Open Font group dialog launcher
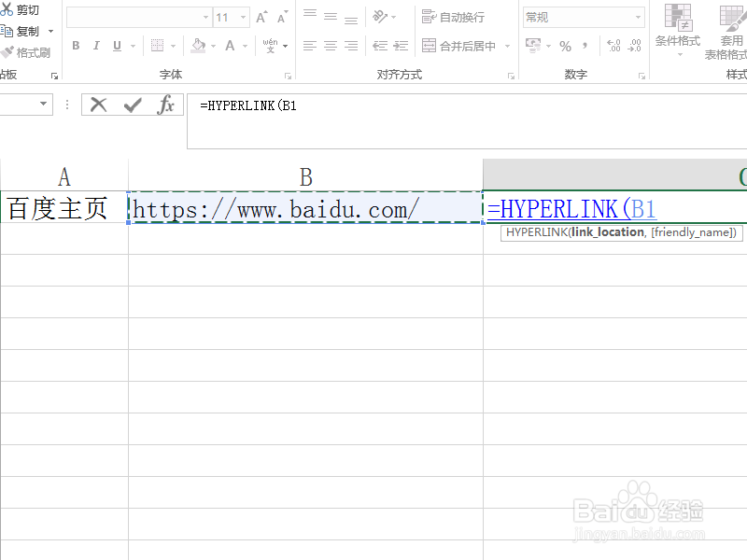 tap(288, 77)
